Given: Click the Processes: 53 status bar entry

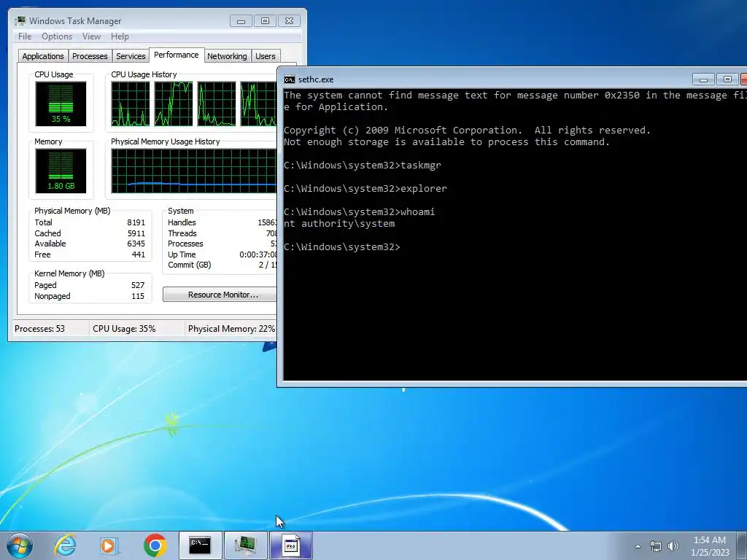Looking at the screenshot, I should point(39,329).
